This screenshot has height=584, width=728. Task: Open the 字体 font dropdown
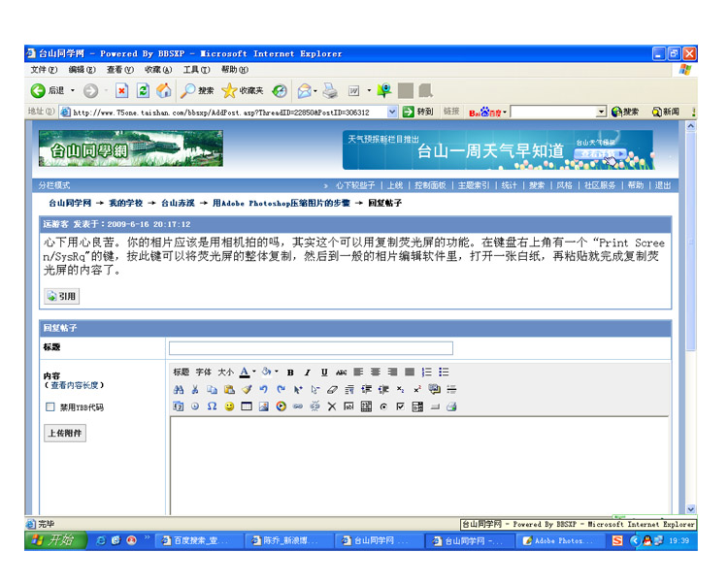click(204, 373)
